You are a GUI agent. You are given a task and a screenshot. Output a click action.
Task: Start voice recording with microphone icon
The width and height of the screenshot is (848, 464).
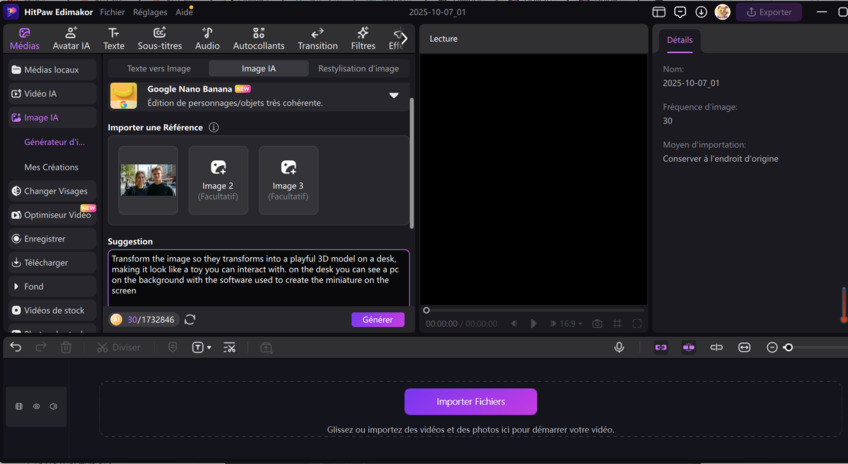(619, 347)
